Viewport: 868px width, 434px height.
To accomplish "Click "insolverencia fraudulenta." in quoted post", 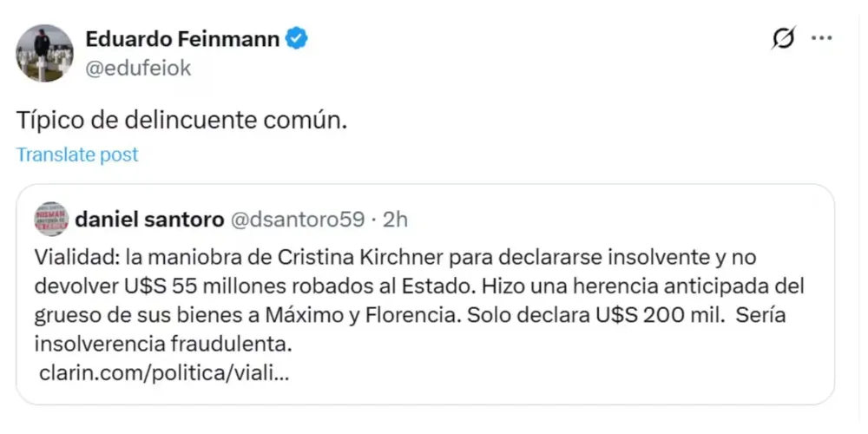I will point(163,345).
